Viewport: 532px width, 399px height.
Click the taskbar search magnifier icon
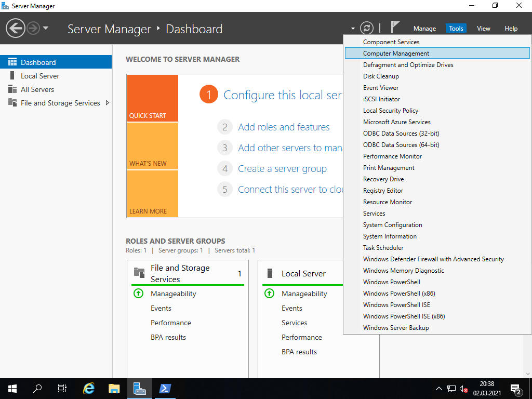37,388
